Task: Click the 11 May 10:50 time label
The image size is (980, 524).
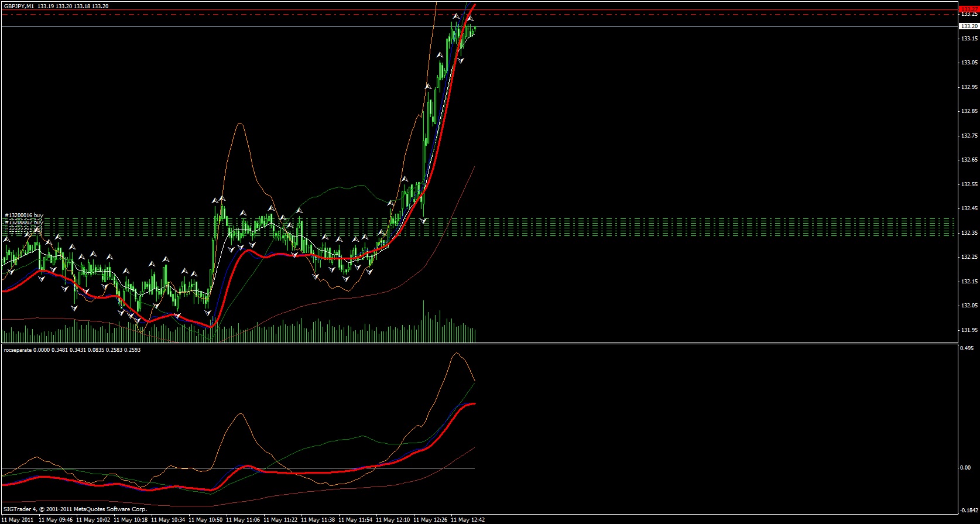Action: (x=205, y=520)
